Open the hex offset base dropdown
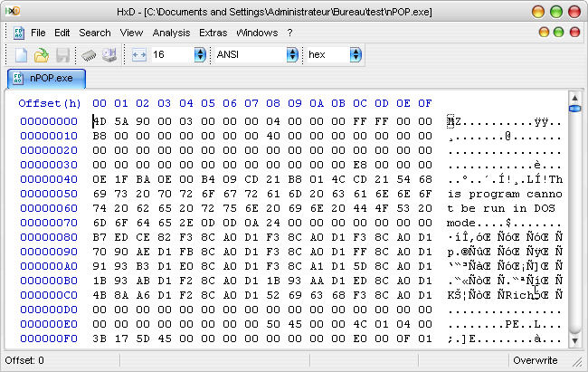588x372 pixels. [356, 55]
